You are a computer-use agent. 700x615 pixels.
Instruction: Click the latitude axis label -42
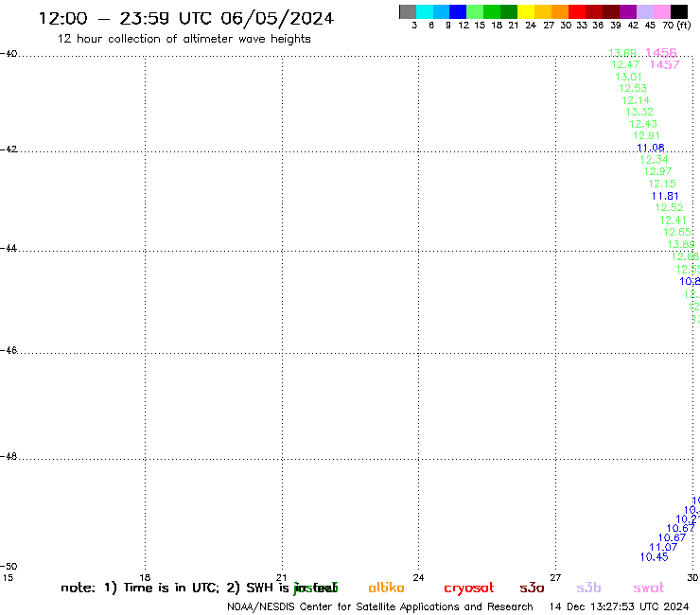pyautogui.click(x=9, y=149)
